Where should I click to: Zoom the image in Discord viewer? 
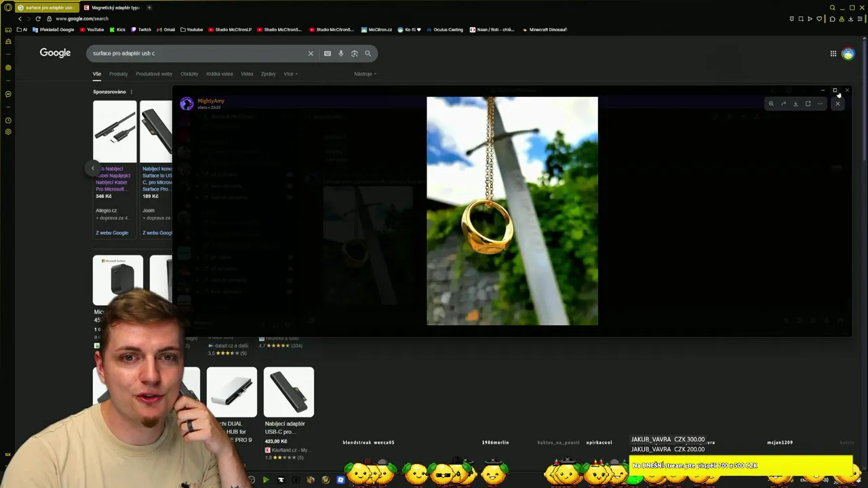771,104
